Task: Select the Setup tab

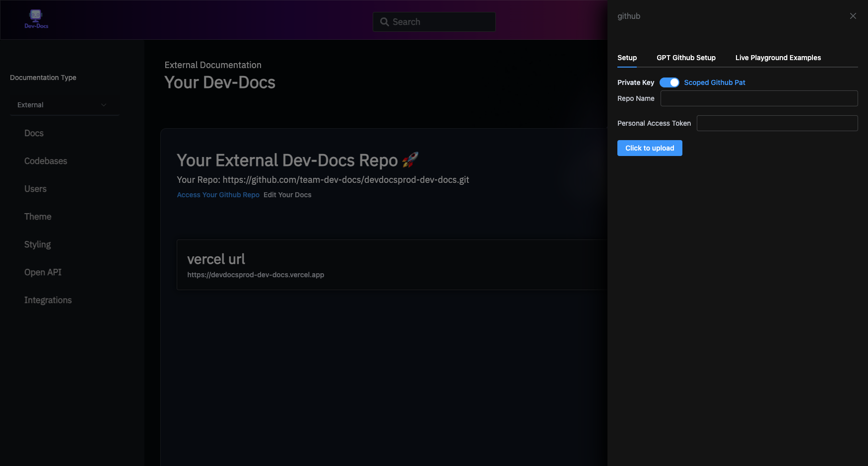Action: coord(627,58)
